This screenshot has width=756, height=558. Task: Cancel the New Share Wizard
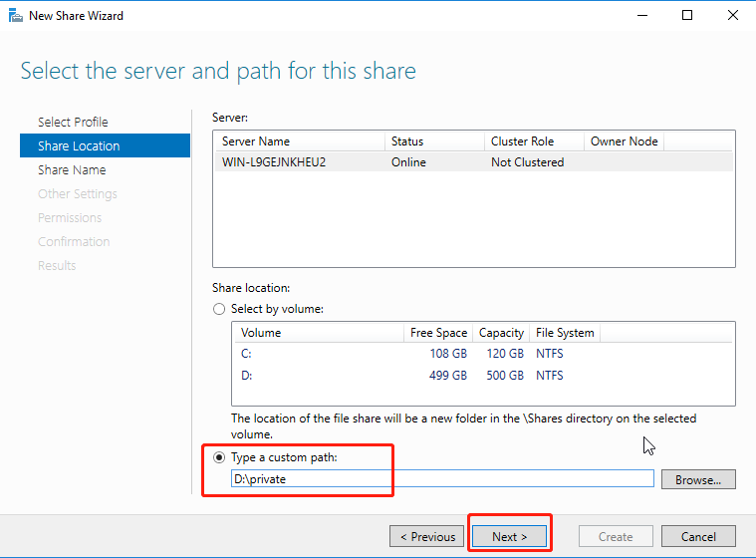[698, 536]
